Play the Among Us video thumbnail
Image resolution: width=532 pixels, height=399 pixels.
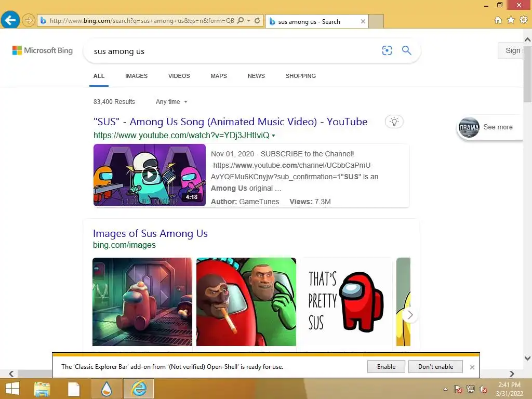150,175
